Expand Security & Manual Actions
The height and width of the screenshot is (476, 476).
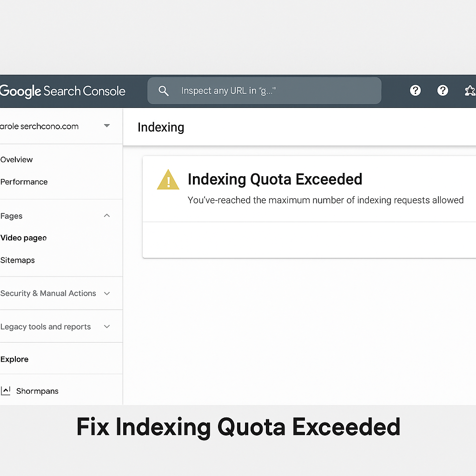click(x=106, y=293)
